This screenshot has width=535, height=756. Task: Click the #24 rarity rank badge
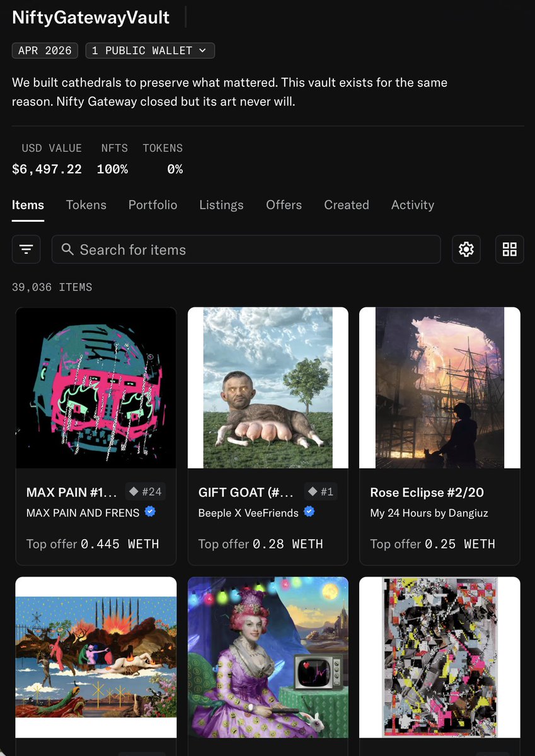click(145, 491)
